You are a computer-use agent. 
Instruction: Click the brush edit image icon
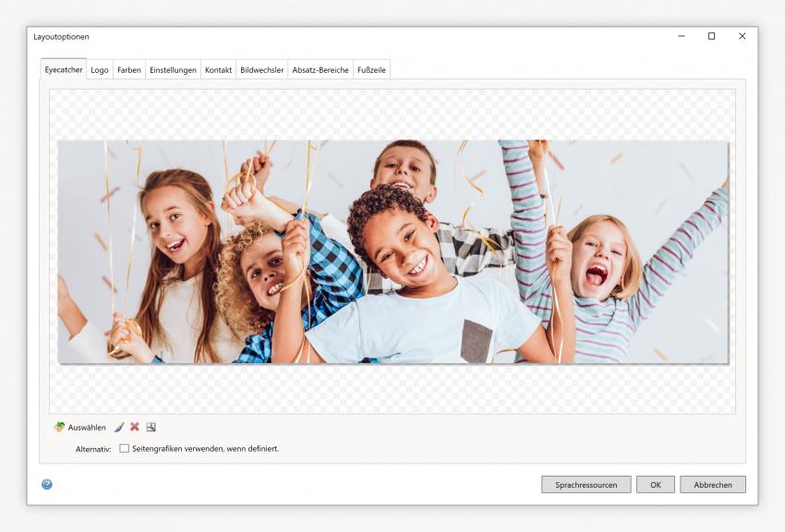click(119, 428)
